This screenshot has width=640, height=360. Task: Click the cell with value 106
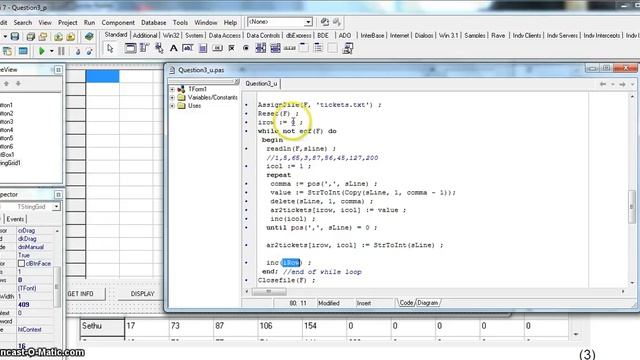coord(279,327)
